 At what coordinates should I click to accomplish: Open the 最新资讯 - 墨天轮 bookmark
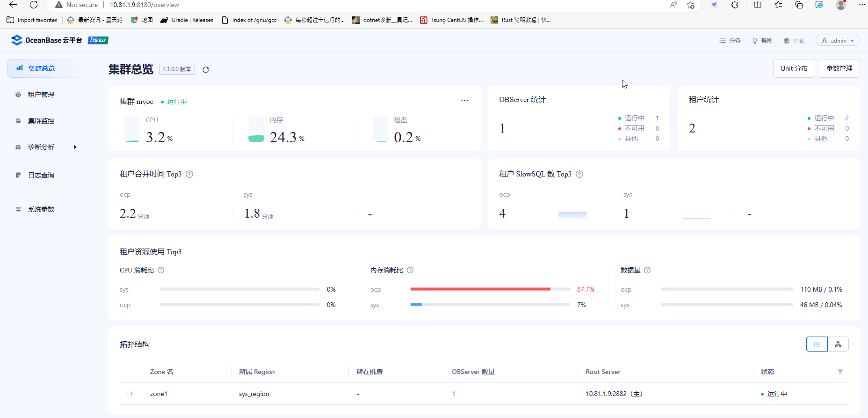coord(94,20)
